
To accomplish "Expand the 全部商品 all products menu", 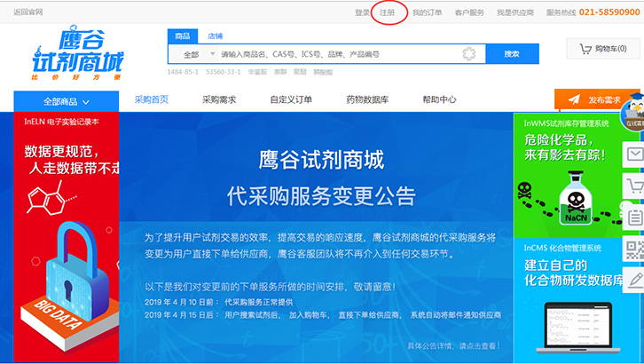I will click(66, 101).
